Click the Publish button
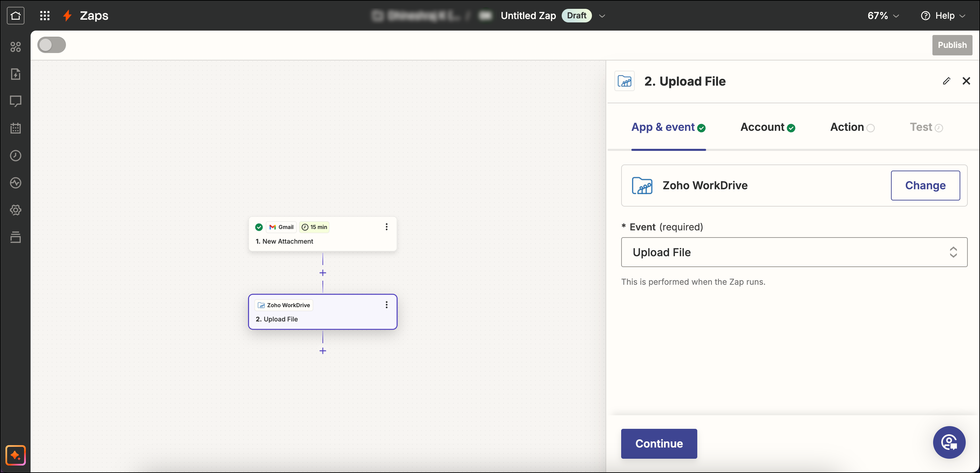This screenshot has height=473, width=980. (952, 45)
